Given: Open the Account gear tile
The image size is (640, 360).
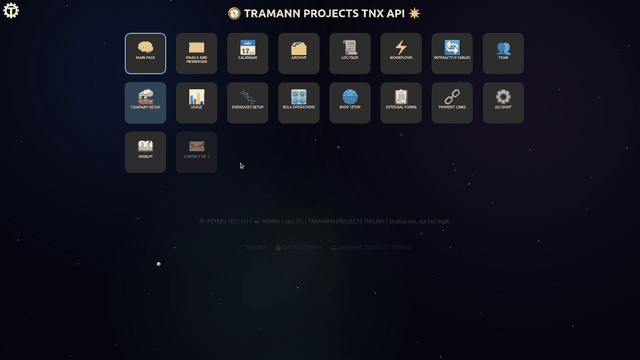Looking at the screenshot, I should (x=503, y=103).
